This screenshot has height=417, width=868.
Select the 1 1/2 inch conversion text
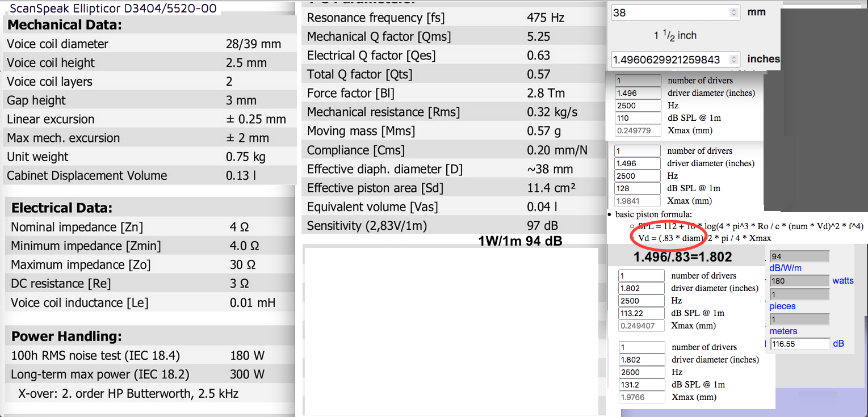[x=675, y=35]
